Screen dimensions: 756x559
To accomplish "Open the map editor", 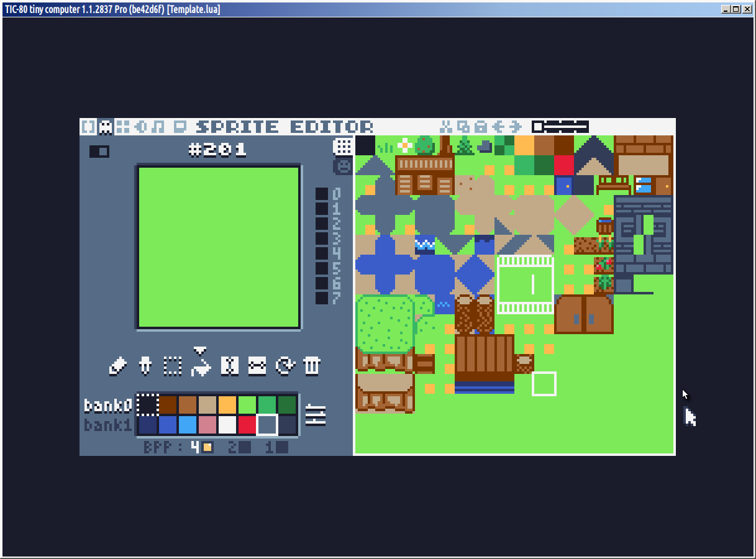I will pos(123,127).
